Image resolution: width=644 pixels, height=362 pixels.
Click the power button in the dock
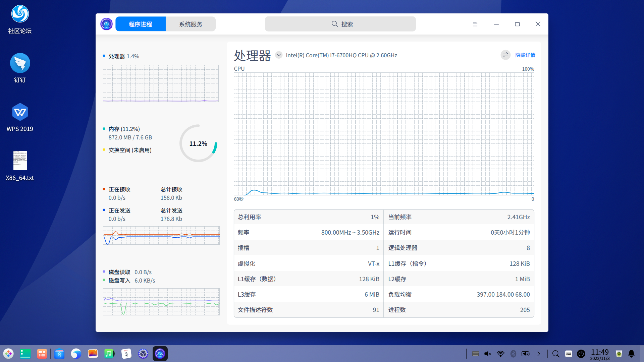[x=581, y=354]
